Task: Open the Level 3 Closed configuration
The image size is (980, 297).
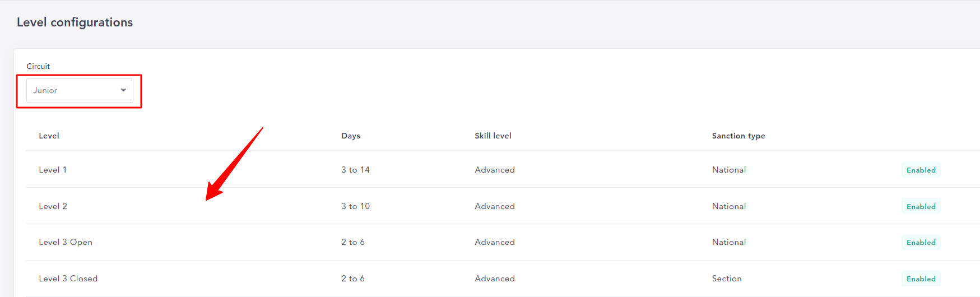Action: [503, 279]
